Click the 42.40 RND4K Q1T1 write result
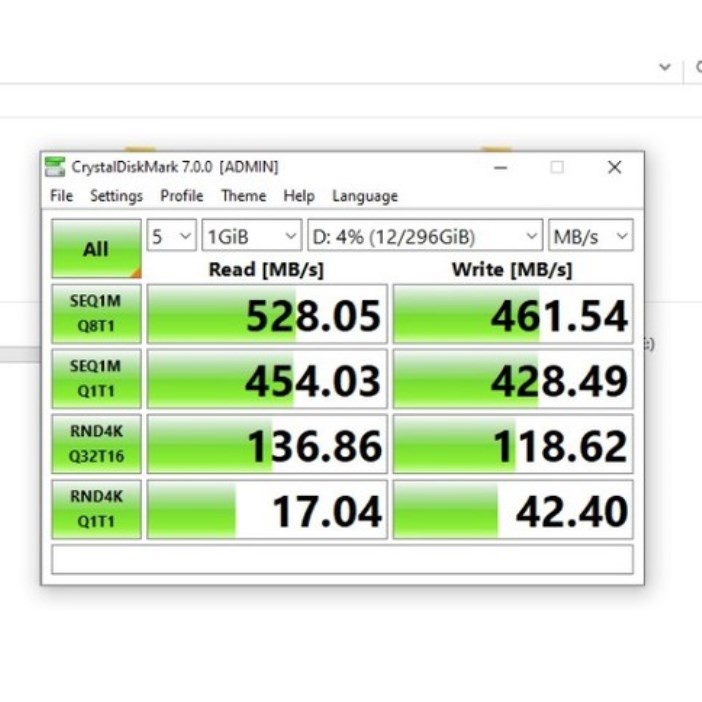Viewport: 702px width, 702px height. [x=512, y=510]
